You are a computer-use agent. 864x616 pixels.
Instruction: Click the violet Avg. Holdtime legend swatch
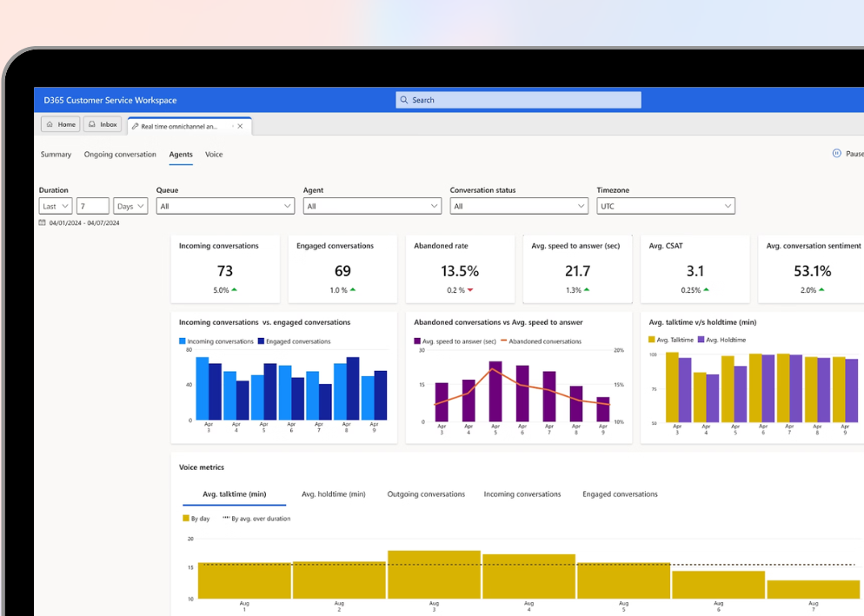click(x=701, y=340)
